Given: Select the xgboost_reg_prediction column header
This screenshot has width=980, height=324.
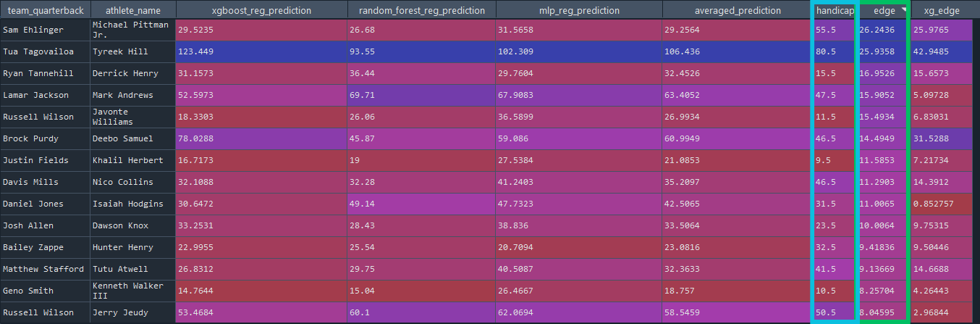Looking at the screenshot, I should [261, 10].
